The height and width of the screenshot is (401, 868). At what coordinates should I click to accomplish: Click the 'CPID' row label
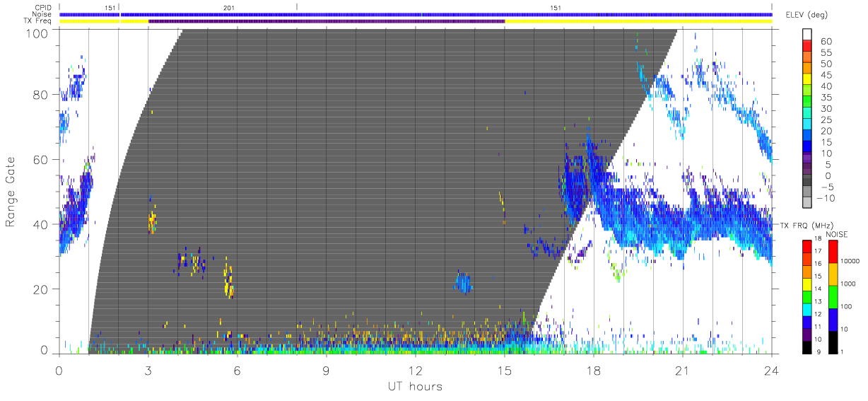tap(45, 7)
